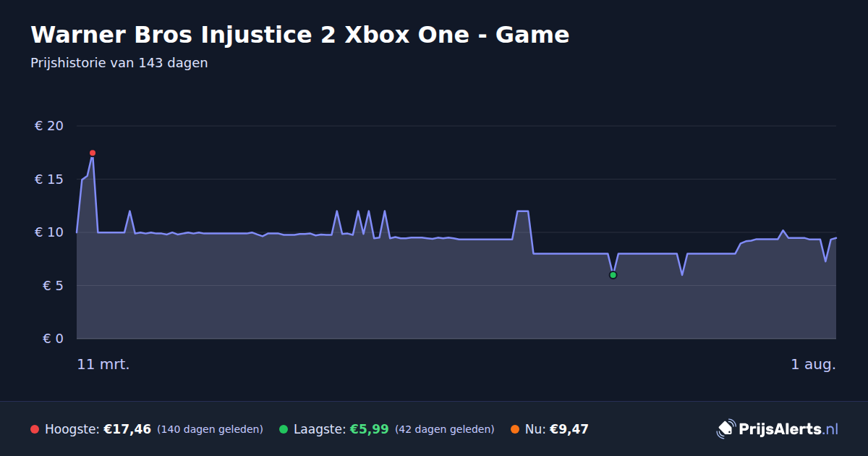The image size is (868, 456).
Task: Select the €5,99 lowest price value
Action: (x=369, y=429)
